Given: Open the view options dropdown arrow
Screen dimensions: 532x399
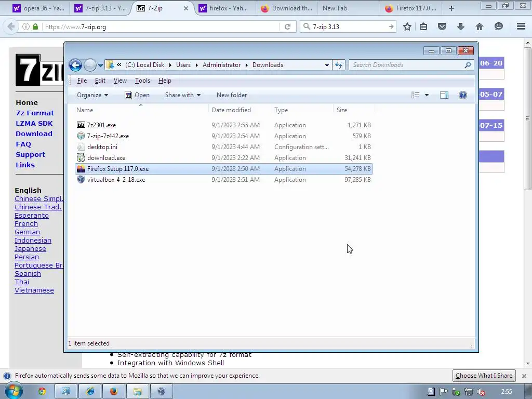Looking at the screenshot, I should coord(427,95).
